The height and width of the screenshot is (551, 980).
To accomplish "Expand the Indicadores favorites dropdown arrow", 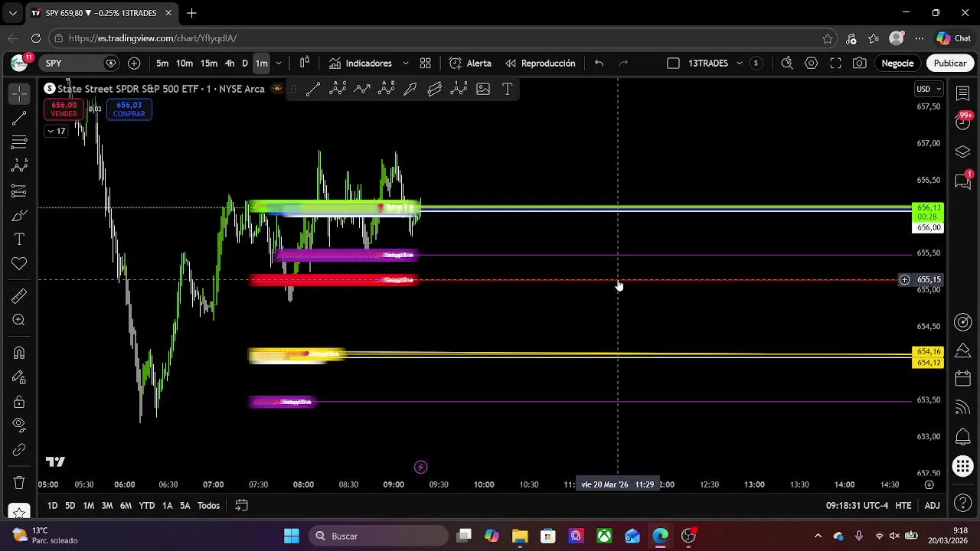I will tap(405, 64).
